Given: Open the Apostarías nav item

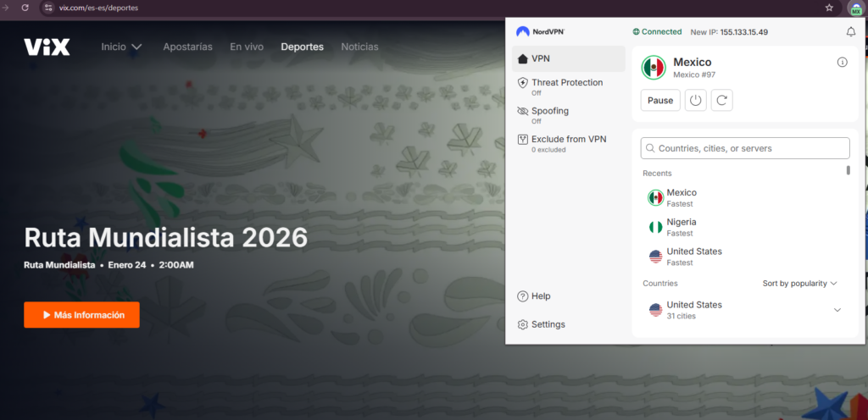Looking at the screenshot, I should tap(187, 47).
